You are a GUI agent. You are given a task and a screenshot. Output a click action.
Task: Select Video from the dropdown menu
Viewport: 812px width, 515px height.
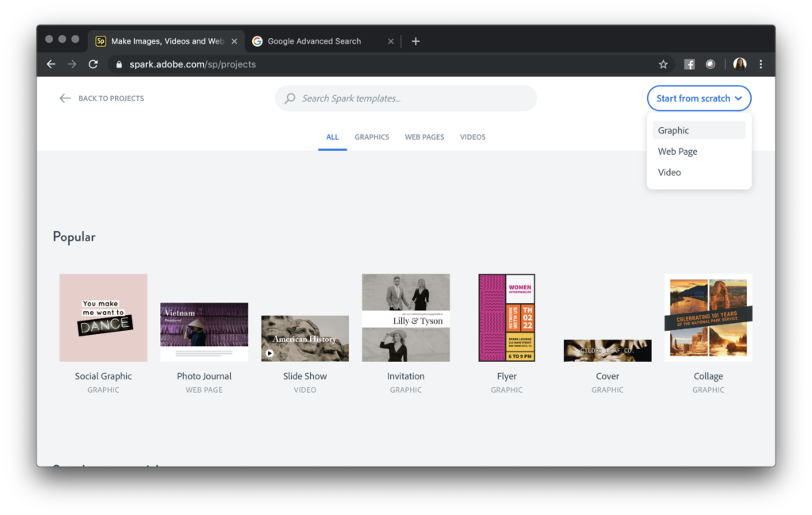pos(669,171)
